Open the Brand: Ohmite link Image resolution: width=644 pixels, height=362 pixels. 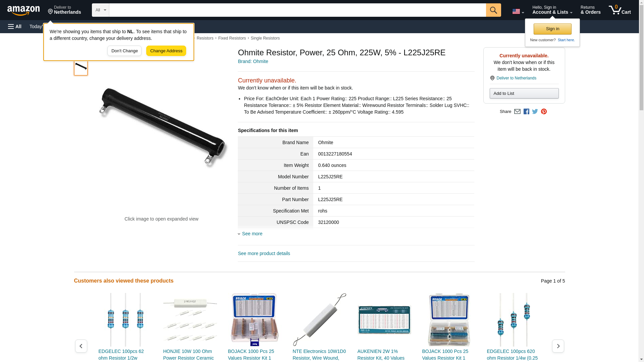[x=253, y=61]
